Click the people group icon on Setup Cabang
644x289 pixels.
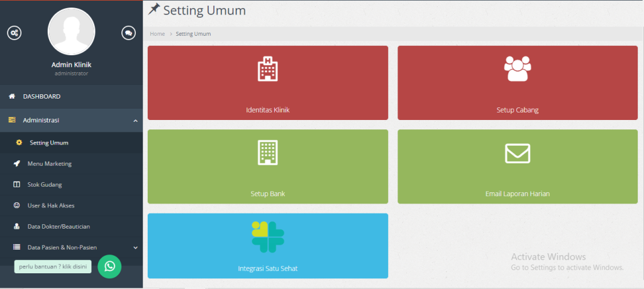click(x=518, y=68)
